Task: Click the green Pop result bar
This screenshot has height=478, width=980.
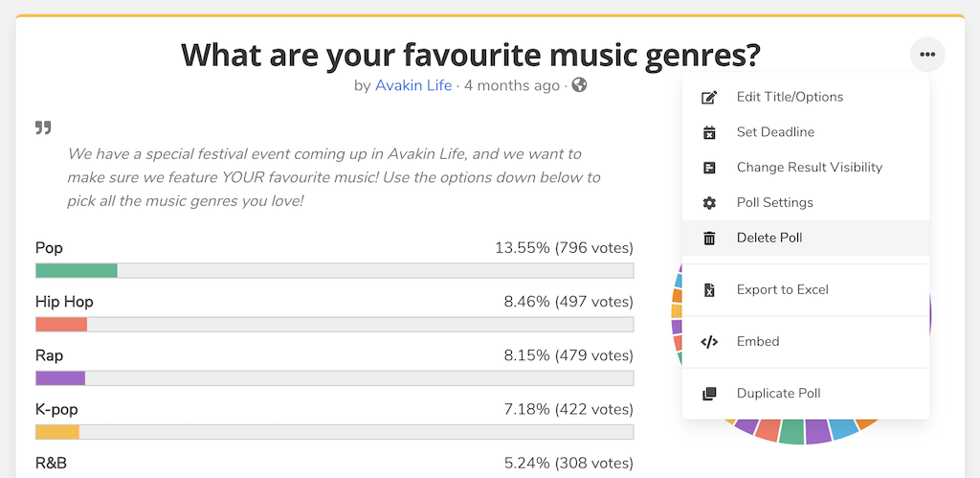Action: 77,270
